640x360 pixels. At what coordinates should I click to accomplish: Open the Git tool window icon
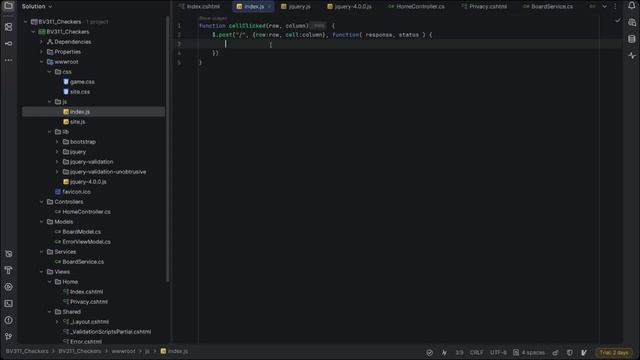point(8,337)
